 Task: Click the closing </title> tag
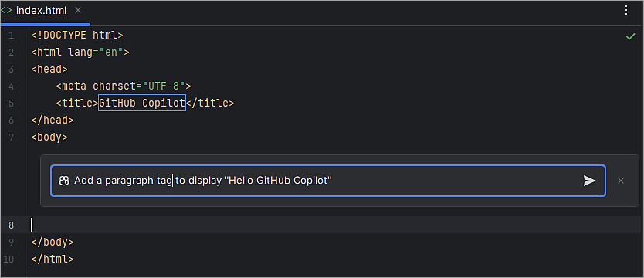coord(210,103)
